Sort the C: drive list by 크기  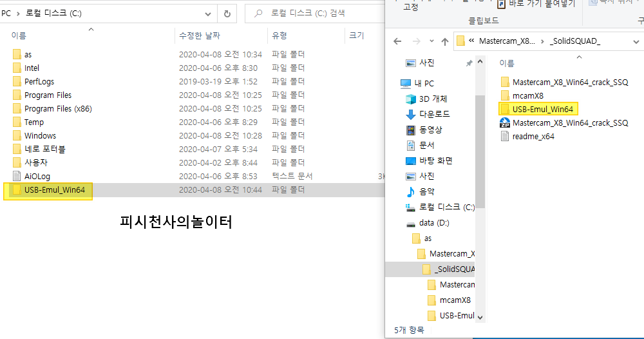(357, 35)
